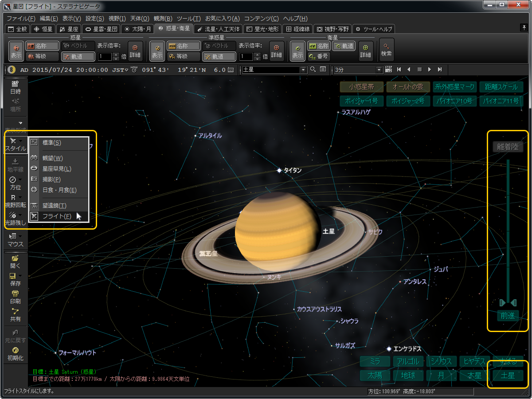Screen dimensions: 532x399
Task: Click the タイタン label in sky
Action: [x=293, y=170]
